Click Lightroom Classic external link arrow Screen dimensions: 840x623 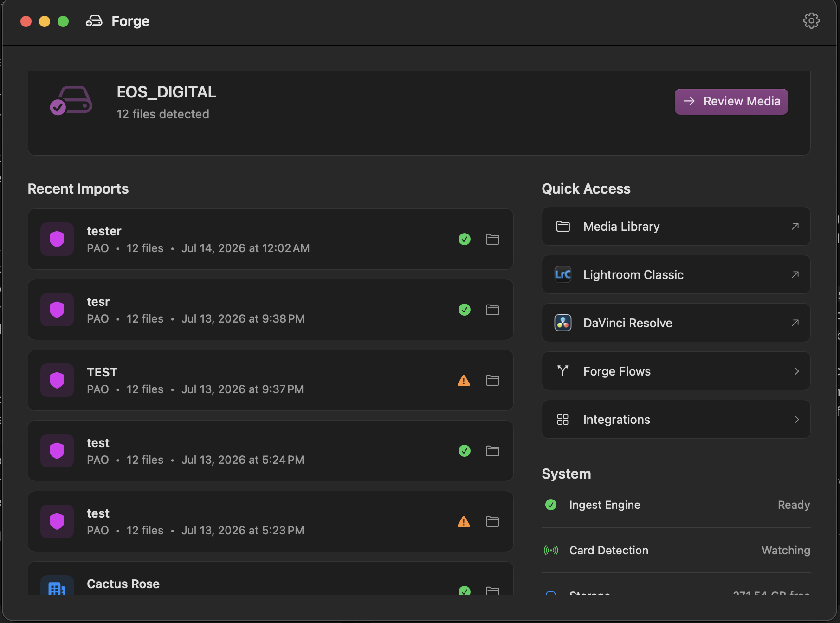click(795, 274)
